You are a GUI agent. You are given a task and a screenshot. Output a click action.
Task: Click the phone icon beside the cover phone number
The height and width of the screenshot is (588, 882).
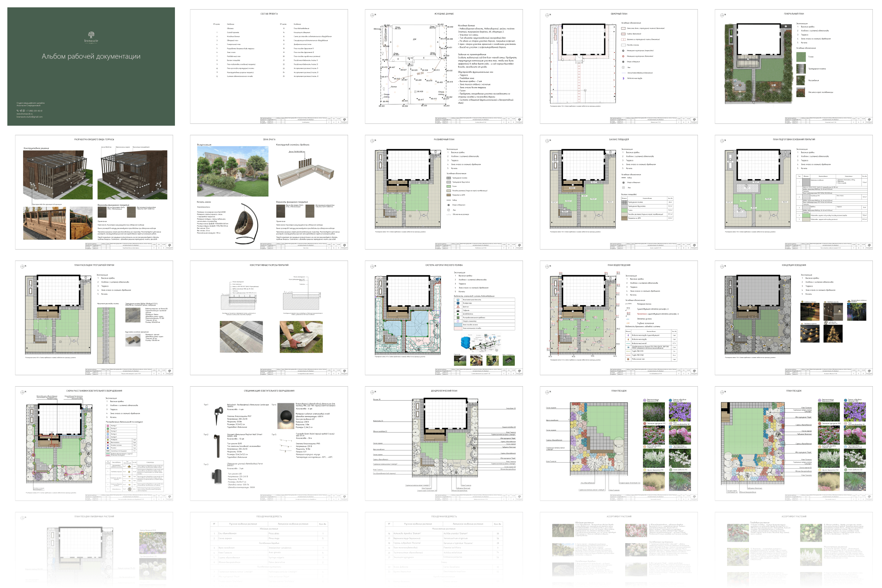tap(18, 111)
